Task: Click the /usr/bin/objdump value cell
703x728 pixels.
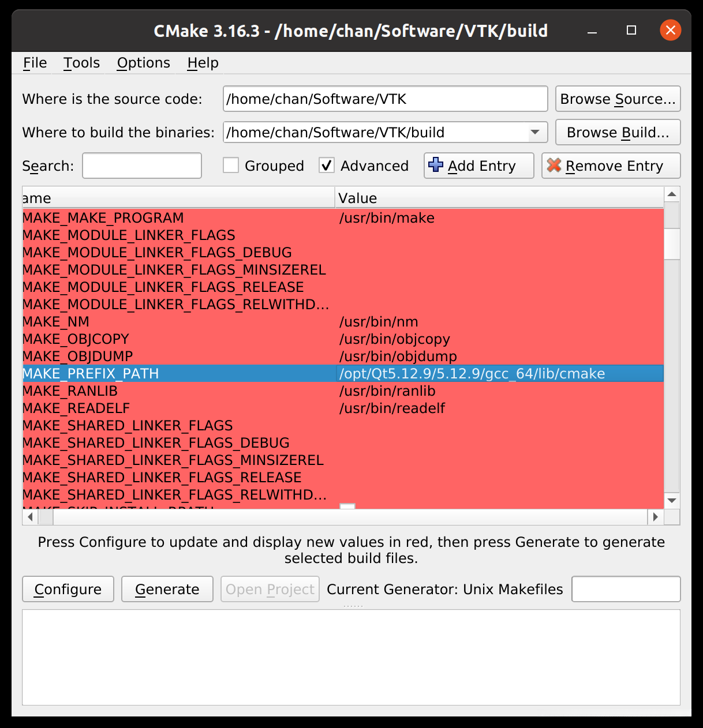Action: point(499,356)
